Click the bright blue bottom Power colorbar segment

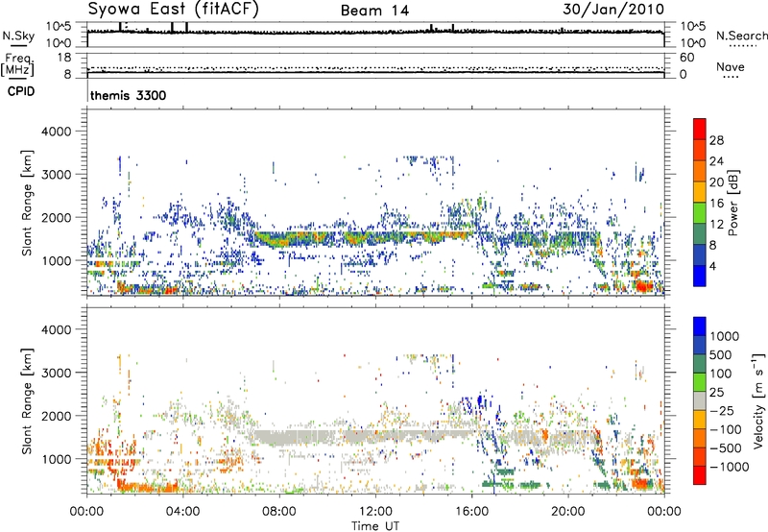coord(700,276)
